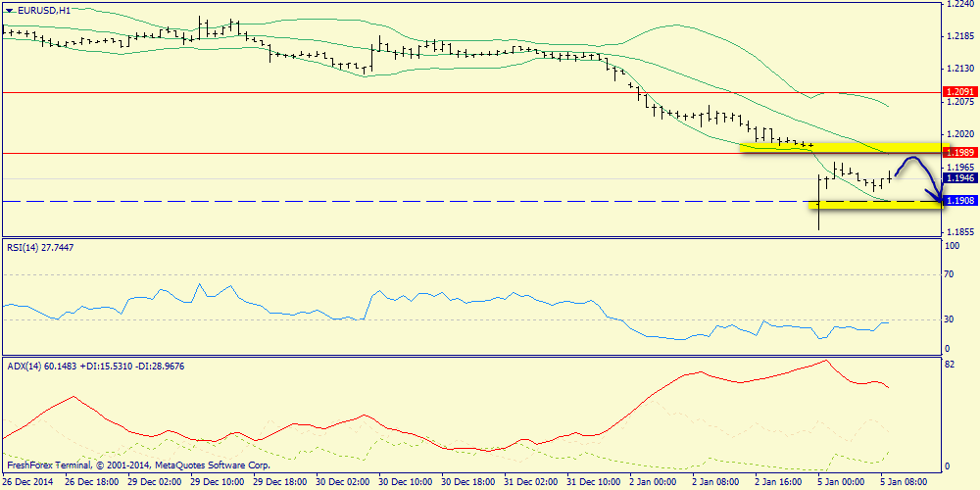The image size is (980, 490).
Task: Click the 100 level on RSI scale
Action: (953, 247)
